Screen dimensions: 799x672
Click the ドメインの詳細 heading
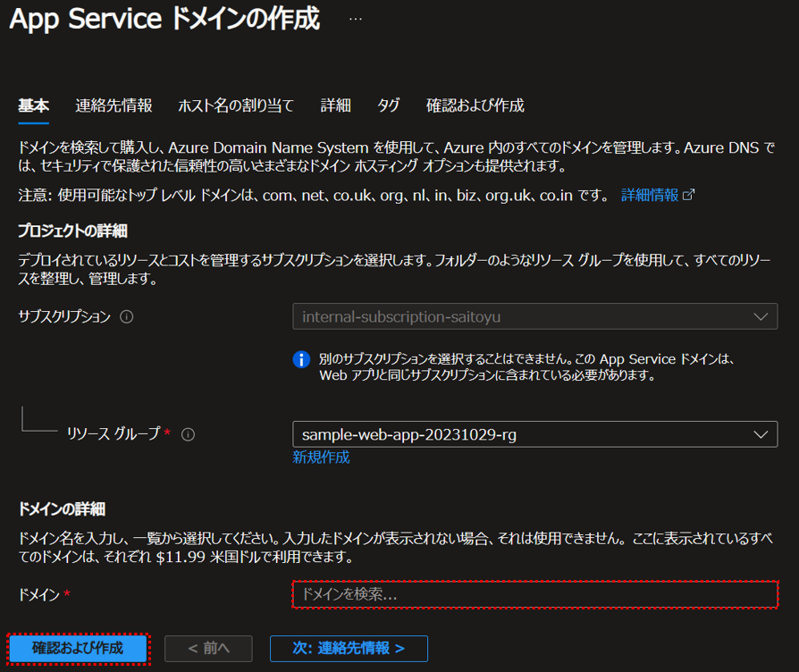click(62, 509)
